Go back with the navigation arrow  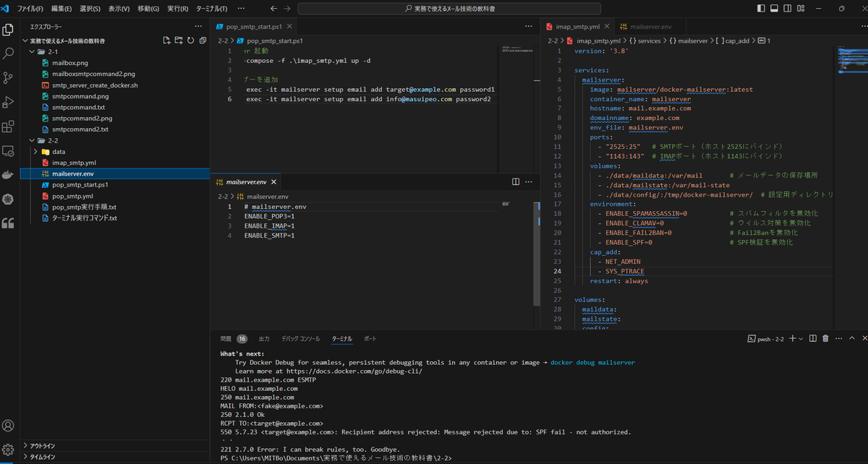click(273, 9)
